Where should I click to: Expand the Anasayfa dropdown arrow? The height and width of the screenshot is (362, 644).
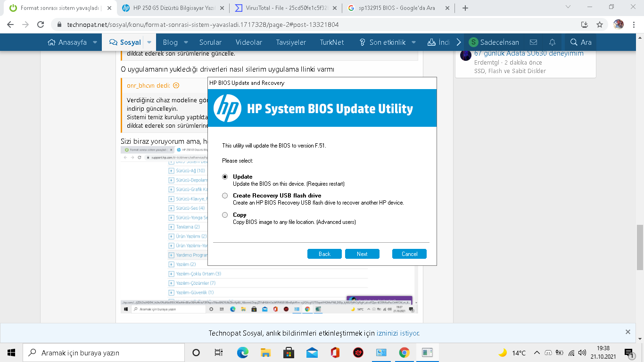(95, 42)
